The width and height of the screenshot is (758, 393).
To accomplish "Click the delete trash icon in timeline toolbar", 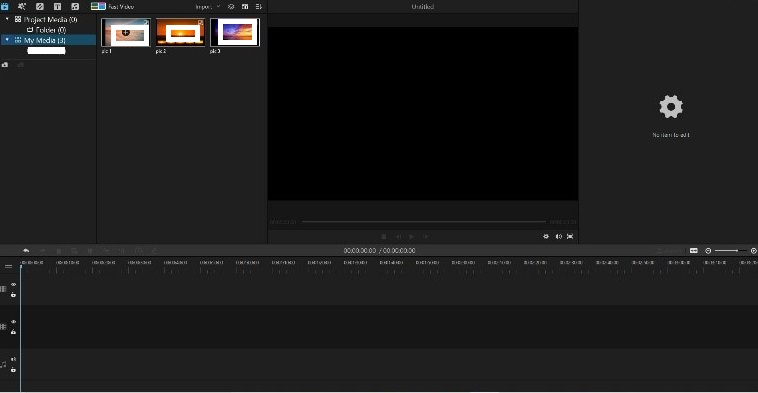I will tap(58, 251).
